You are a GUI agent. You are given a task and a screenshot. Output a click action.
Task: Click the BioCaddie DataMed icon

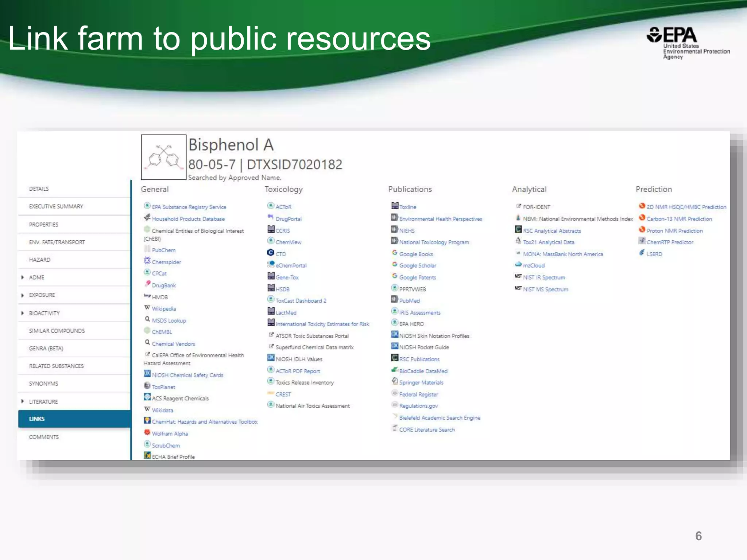394,370
